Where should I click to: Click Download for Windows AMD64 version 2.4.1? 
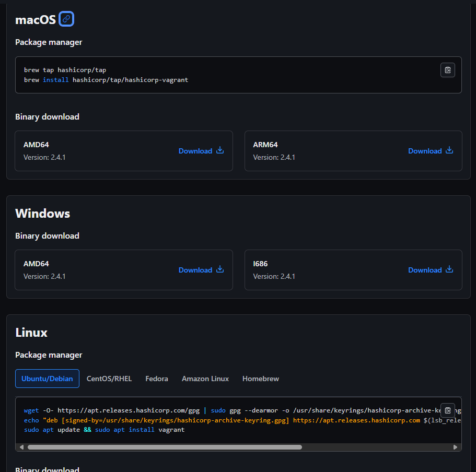195,269
